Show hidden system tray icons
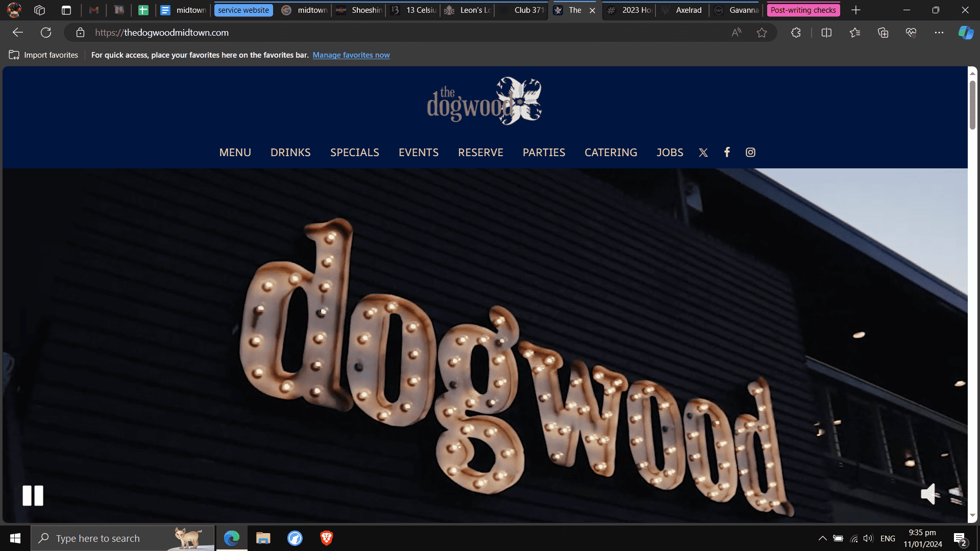980x551 pixels. point(822,538)
